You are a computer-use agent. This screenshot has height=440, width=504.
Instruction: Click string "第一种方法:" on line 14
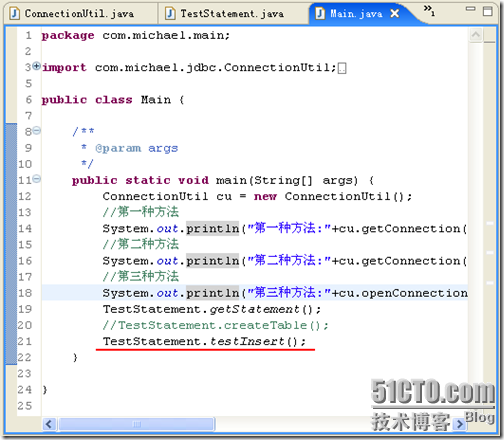[x=289, y=228]
